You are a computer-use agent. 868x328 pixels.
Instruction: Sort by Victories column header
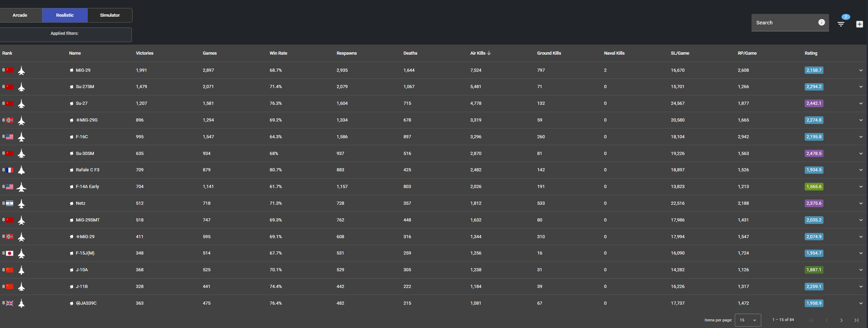click(x=144, y=53)
